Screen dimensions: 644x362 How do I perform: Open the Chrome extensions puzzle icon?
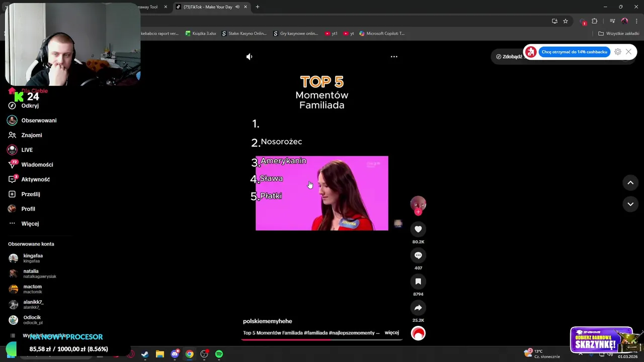click(595, 21)
